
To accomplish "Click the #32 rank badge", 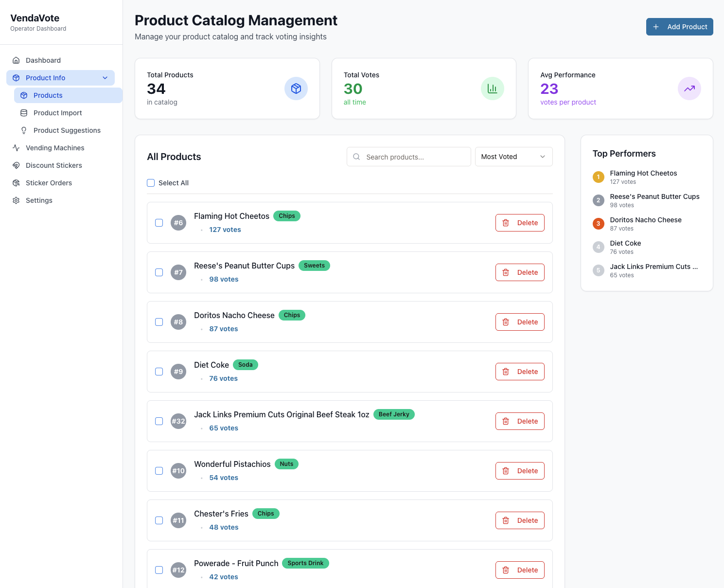I will pyautogui.click(x=178, y=421).
